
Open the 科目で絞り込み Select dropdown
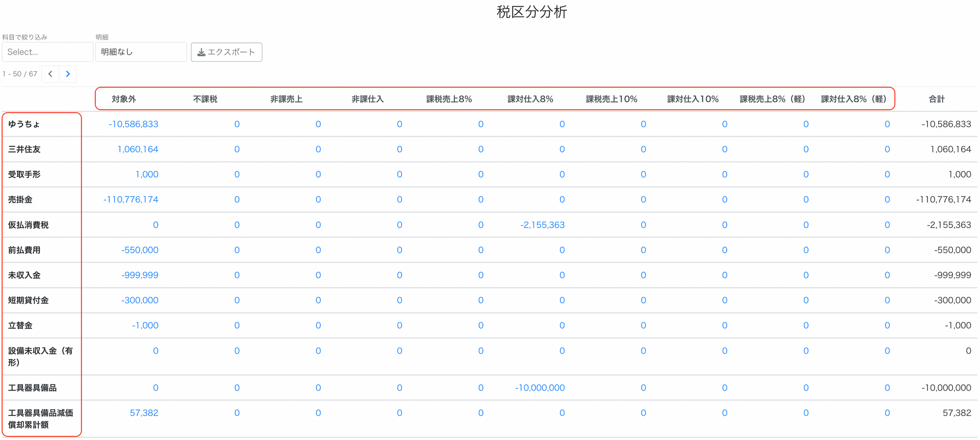click(47, 52)
